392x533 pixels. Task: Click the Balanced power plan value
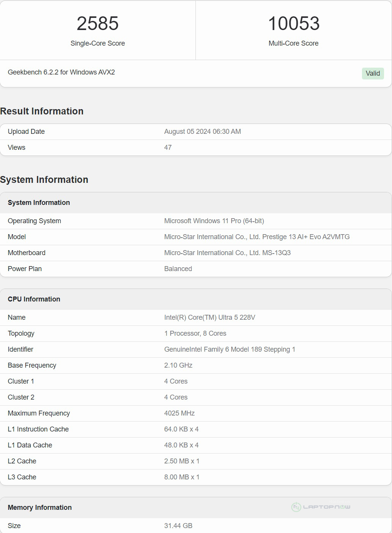tap(178, 269)
